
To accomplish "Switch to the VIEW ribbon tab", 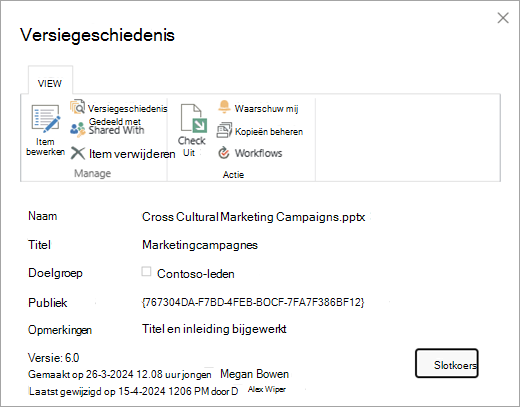I will (50, 83).
